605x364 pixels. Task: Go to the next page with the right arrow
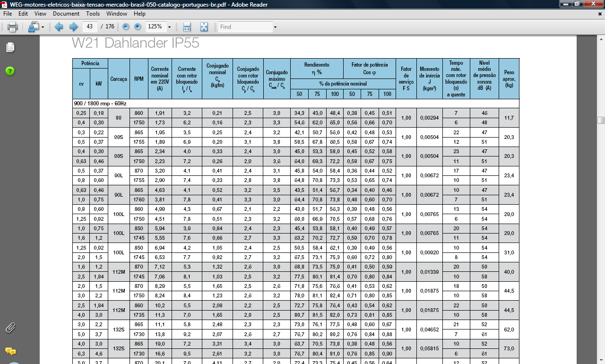74,27
